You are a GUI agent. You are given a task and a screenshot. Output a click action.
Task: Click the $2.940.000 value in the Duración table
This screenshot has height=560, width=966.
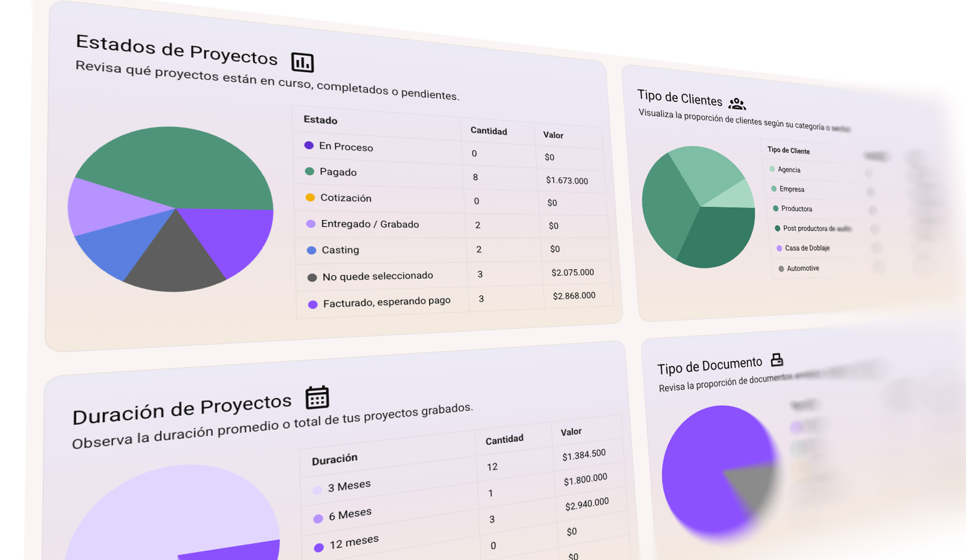point(587,504)
